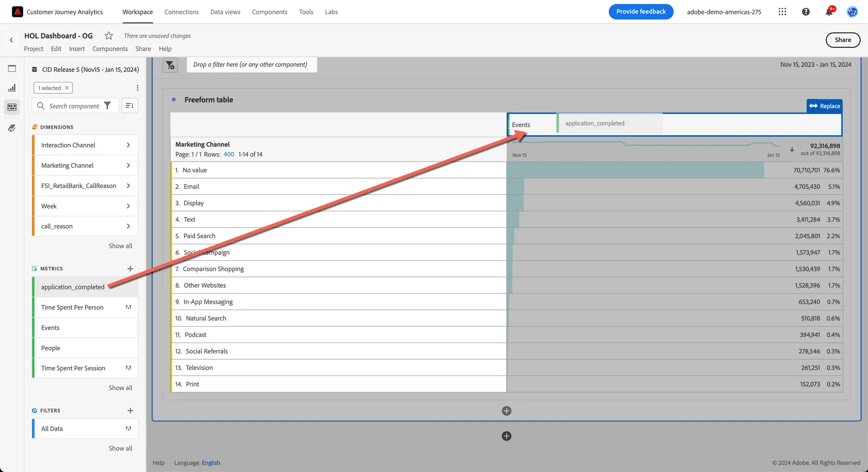Click the Adobe icon beside Time Spent Per Person
The width and height of the screenshot is (868, 472).
[128, 307]
